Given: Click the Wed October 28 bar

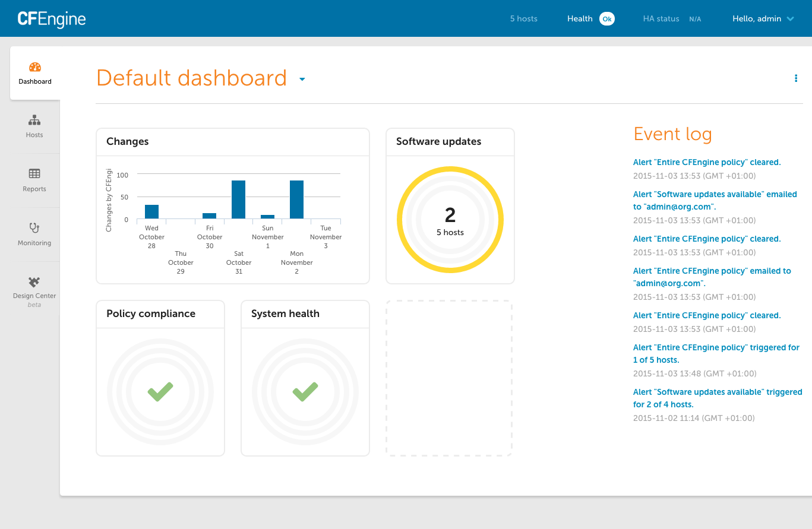Looking at the screenshot, I should click(151, 212).
